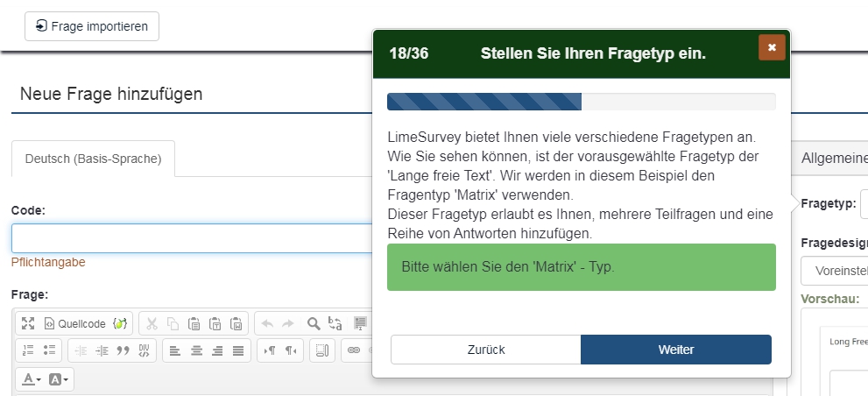Insert a bulleted list
868x396 pixels.
click(49, 350)
